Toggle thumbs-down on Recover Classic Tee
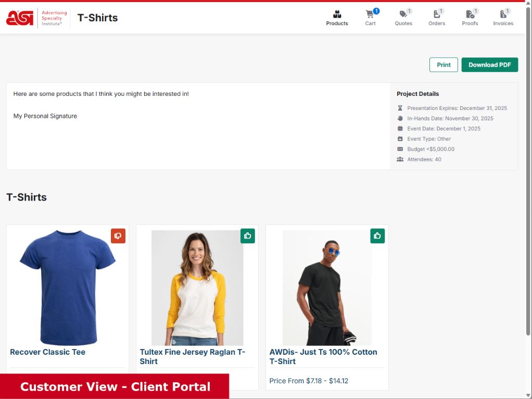Viewport: 532px width, 399px height. pos(118,236)
